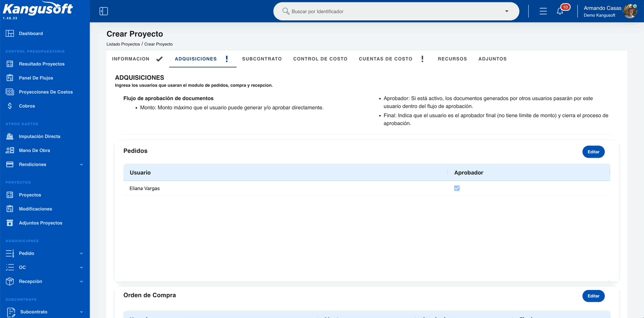
Task: Switch to the INFORMACION tab
Action: coord(131,59)
